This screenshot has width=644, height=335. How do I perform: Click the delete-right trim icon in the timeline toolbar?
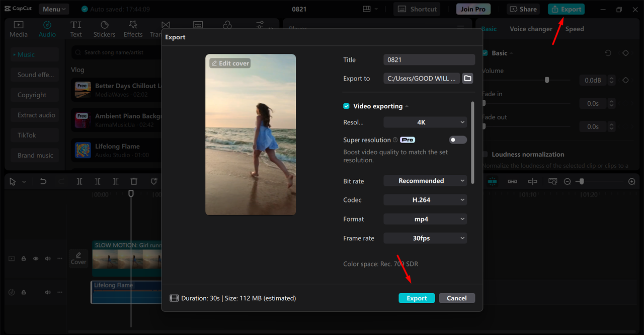(x=116, y=181)
